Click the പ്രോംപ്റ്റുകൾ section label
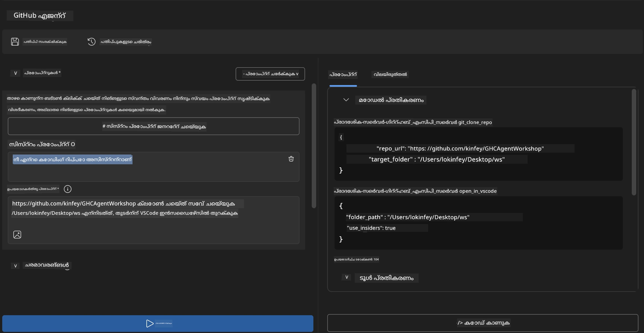The width and height of the screenshot is (644, 333). pyautogui.click(x=42, y=73)
